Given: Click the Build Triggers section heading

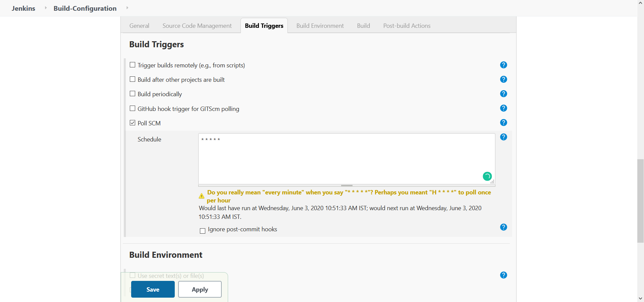Looking at the screenshot, I should click(157, 44).
